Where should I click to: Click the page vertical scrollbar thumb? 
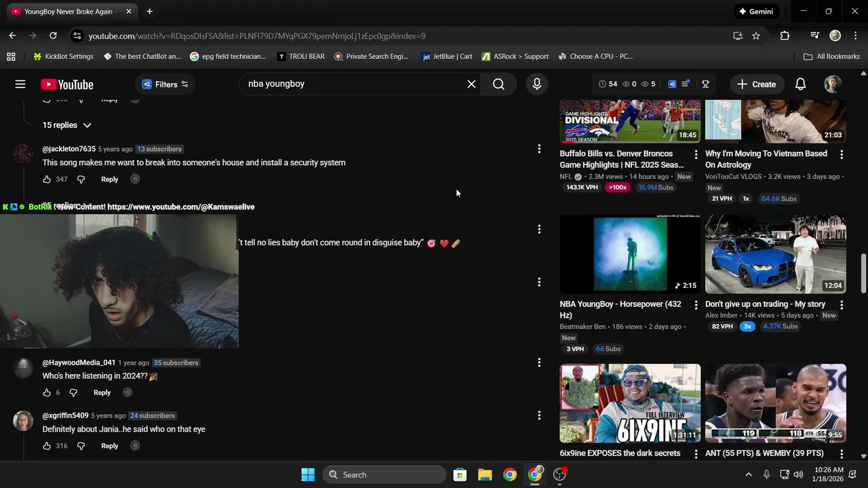[863, 274]
